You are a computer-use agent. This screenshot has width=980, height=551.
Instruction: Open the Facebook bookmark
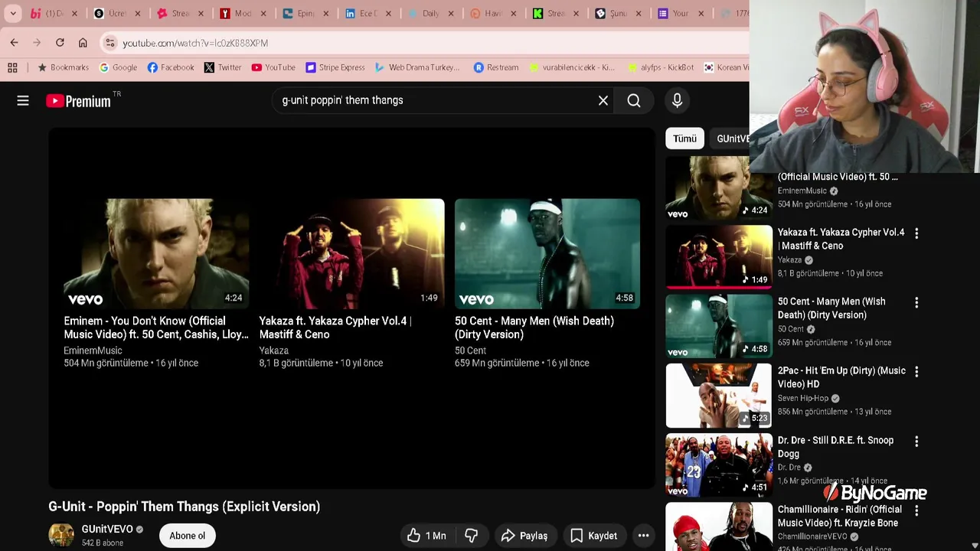(170, 67)
